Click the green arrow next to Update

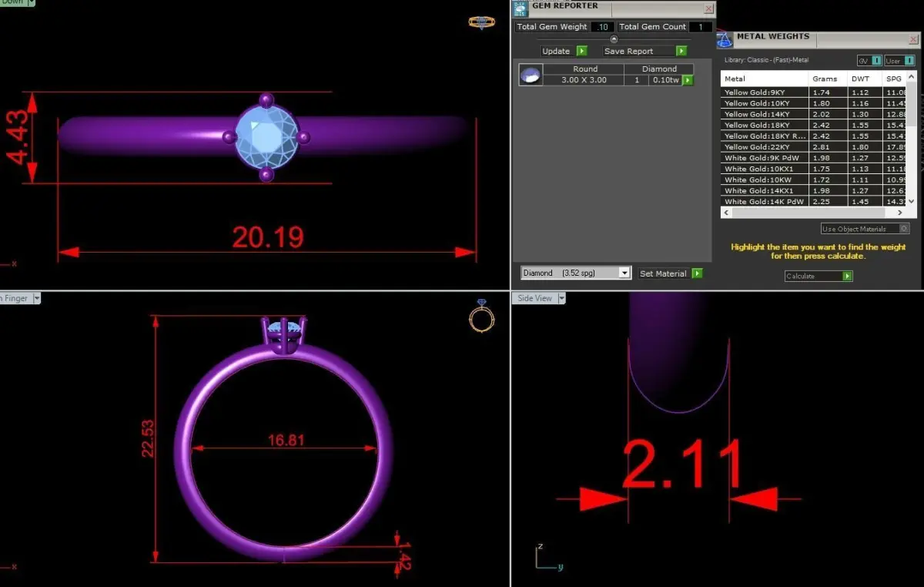pos(581,51)
